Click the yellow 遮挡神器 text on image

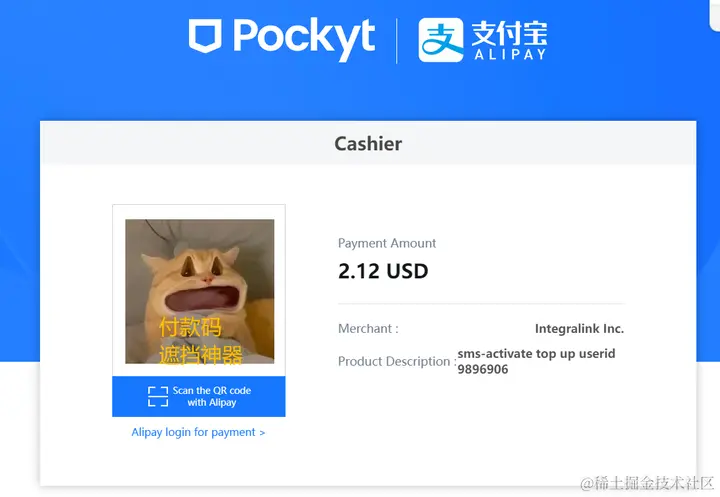click(x=201, y=355)
